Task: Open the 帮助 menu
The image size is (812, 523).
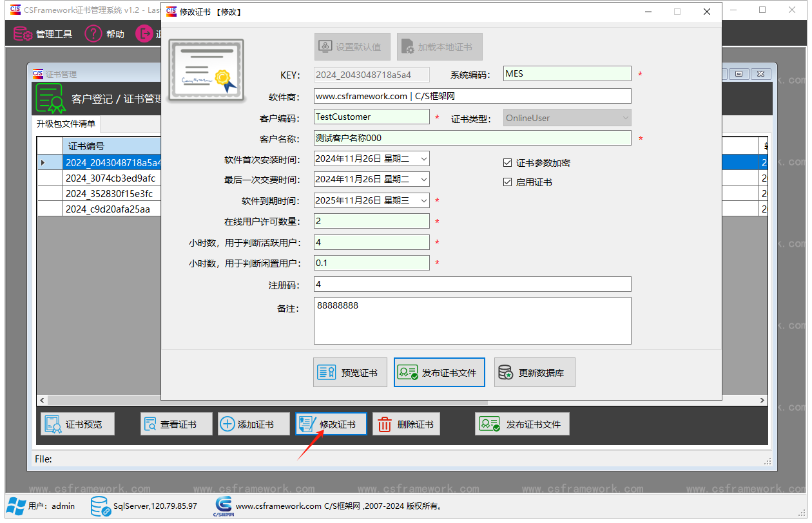Action: 105,34
